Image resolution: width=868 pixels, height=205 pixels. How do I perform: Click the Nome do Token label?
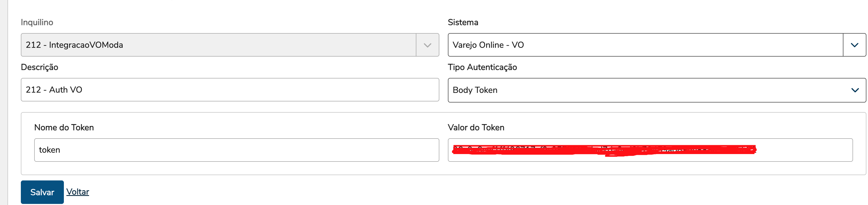[x=64, y=128]
